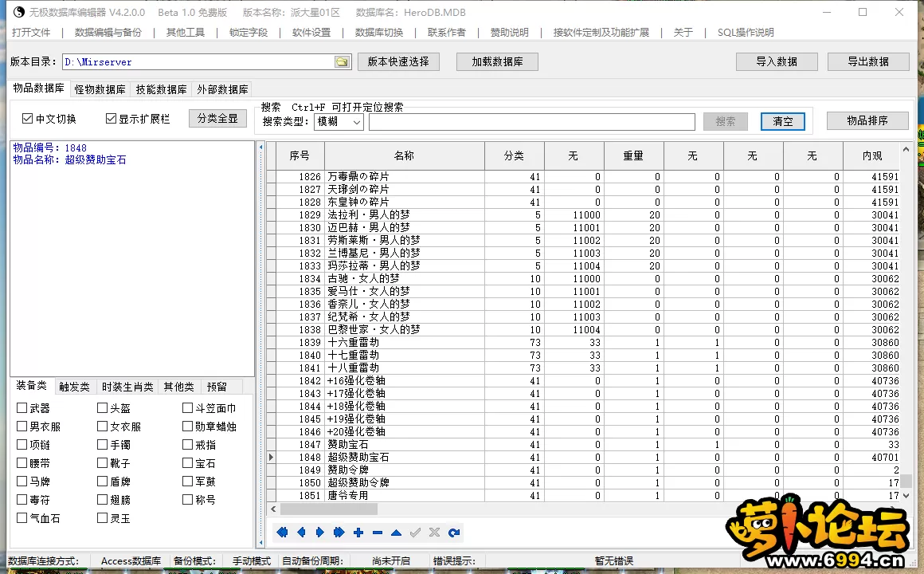
Task: Select row 超级赞助令牌
Action: click(x=583, y=482)
